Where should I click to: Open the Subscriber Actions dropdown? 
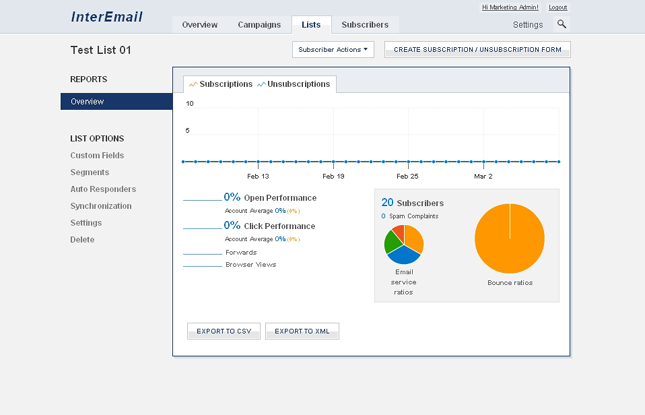pyautogui.click(x=333, y=49)
